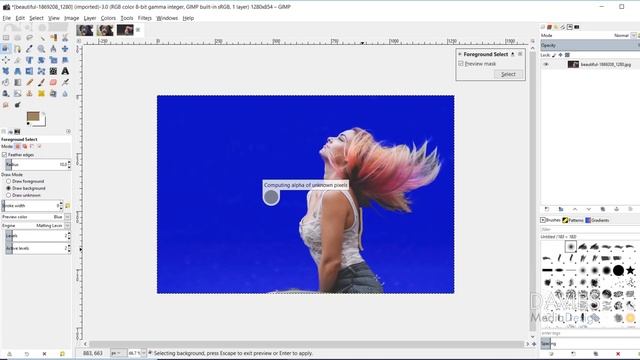Select the Paths tool
Image resolution: width=640 pixels, height=360 pixels.
pyautogui.click(x=18, y=49)
